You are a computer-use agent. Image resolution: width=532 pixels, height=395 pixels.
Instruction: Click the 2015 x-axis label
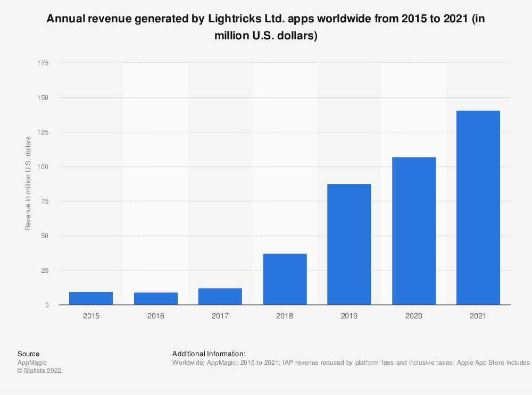pos(91,316)
